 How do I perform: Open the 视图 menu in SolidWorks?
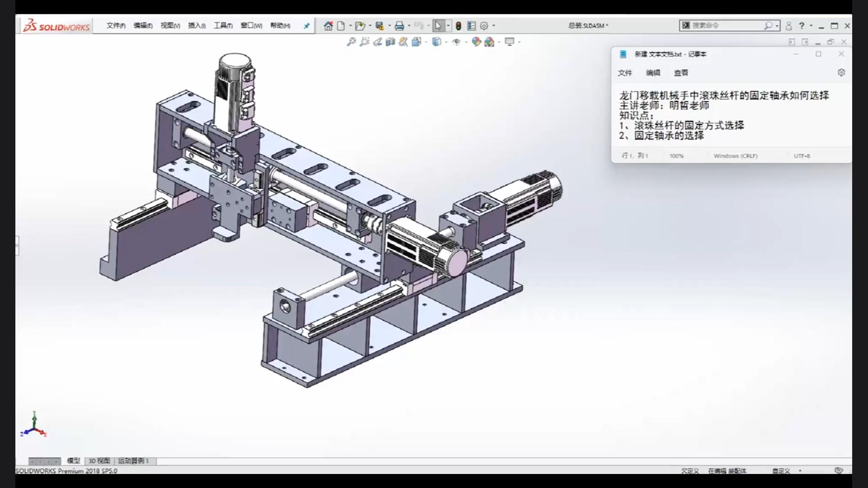(170, 26)
